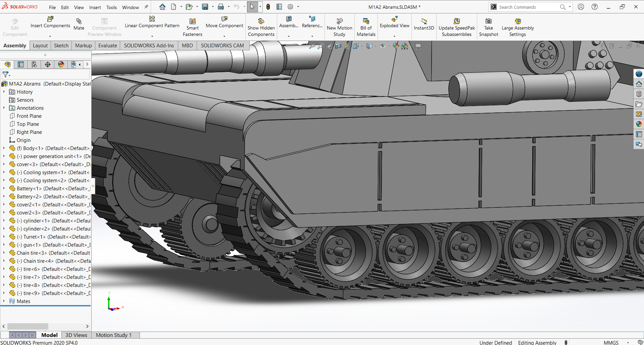Open the Design Library task pane icon
The image size is (644, 345).
click(639, 94)
